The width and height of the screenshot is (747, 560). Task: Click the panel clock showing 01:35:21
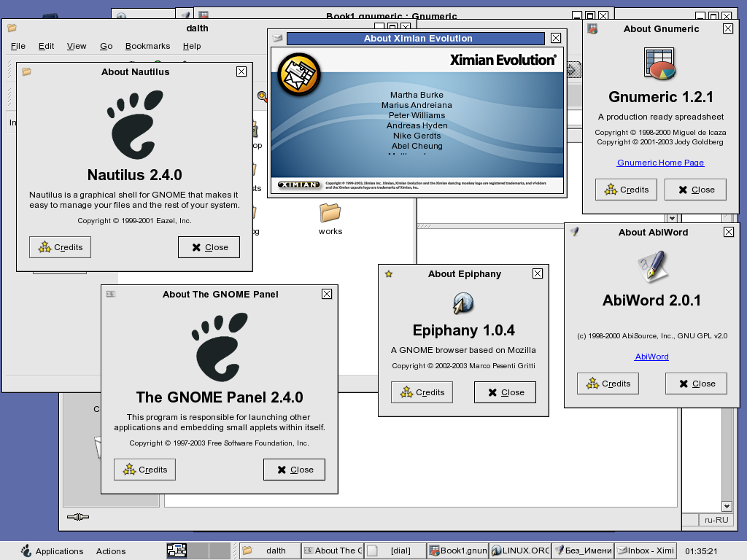tap(701, 551)
